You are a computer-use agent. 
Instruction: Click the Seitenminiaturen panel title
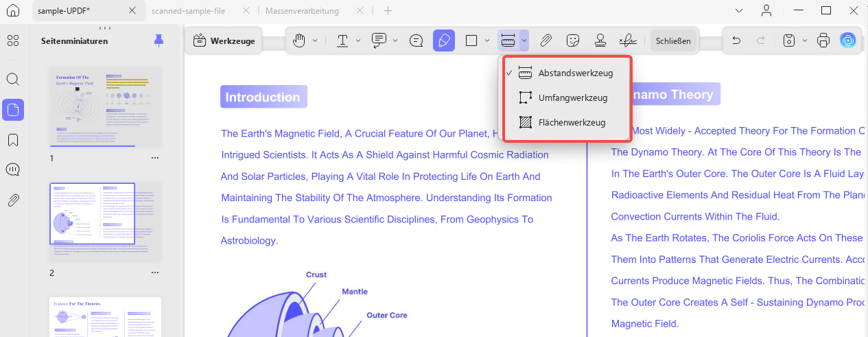(74, 40)
